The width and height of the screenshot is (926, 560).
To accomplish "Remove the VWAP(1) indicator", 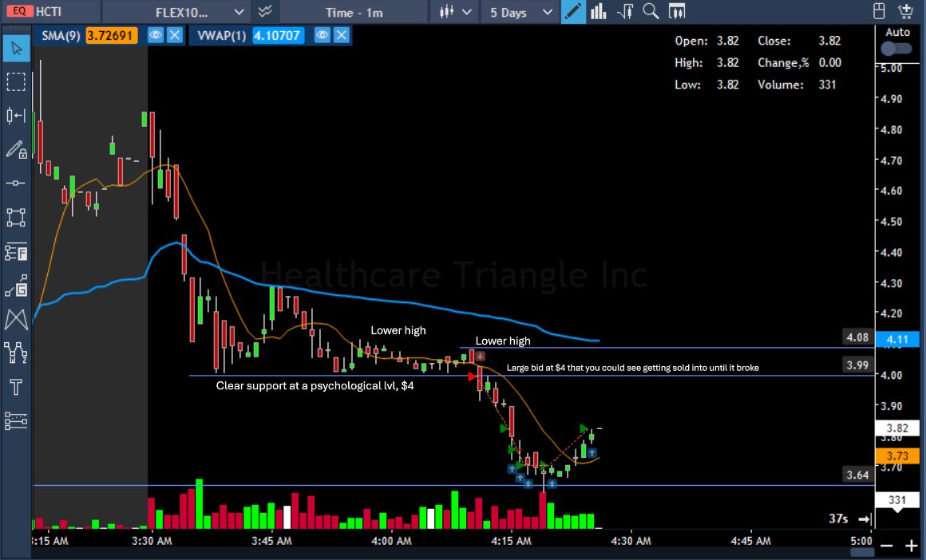I will [342, 35].
